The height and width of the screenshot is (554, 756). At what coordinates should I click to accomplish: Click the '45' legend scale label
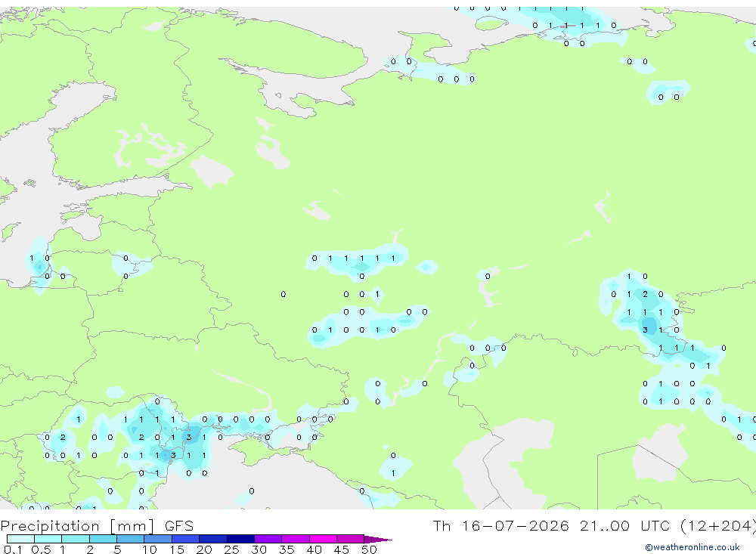click(342, 549)
